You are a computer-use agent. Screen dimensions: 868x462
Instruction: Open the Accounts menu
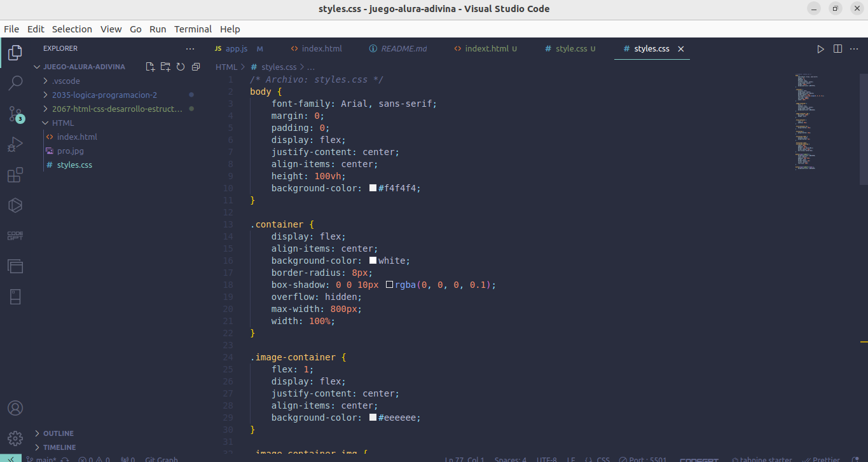[15, 408]
